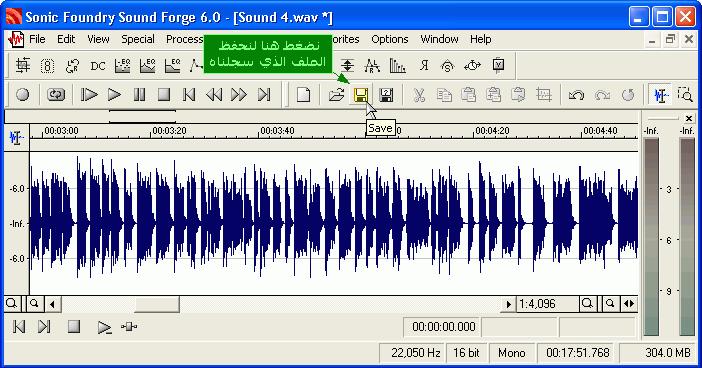Viewport: 702px width, 368px height.
Task: Click Play All in the transport toolbar
Action: click(89, 94)
